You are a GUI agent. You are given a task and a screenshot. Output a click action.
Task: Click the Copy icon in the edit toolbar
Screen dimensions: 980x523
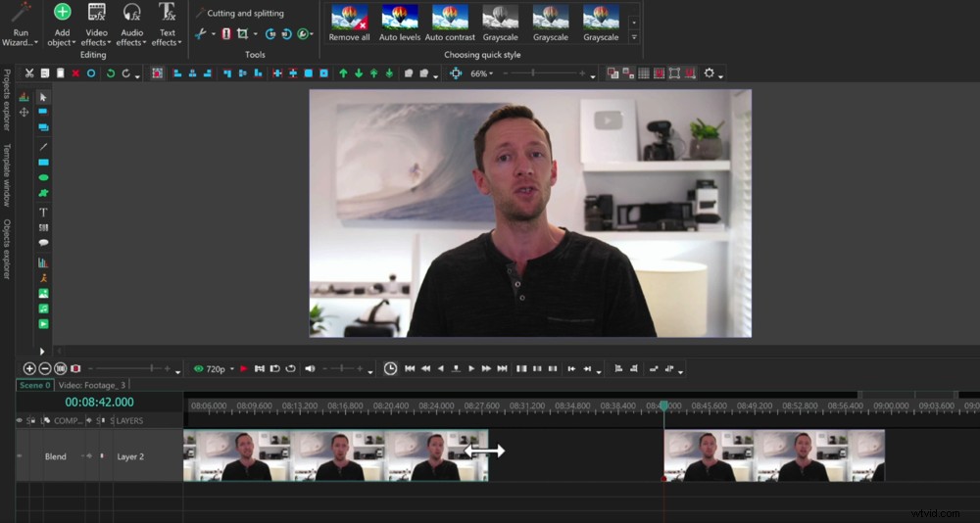click(x=45, y=73)
